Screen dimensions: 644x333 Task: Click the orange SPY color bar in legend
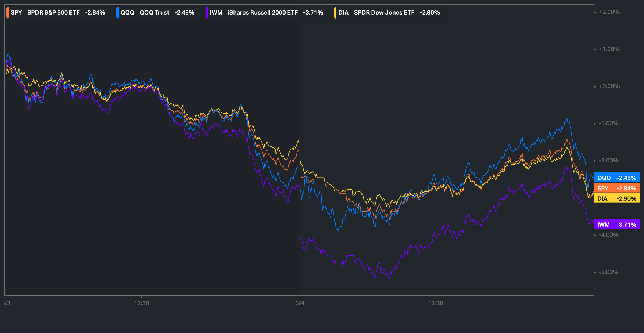[x=8, y=13]
